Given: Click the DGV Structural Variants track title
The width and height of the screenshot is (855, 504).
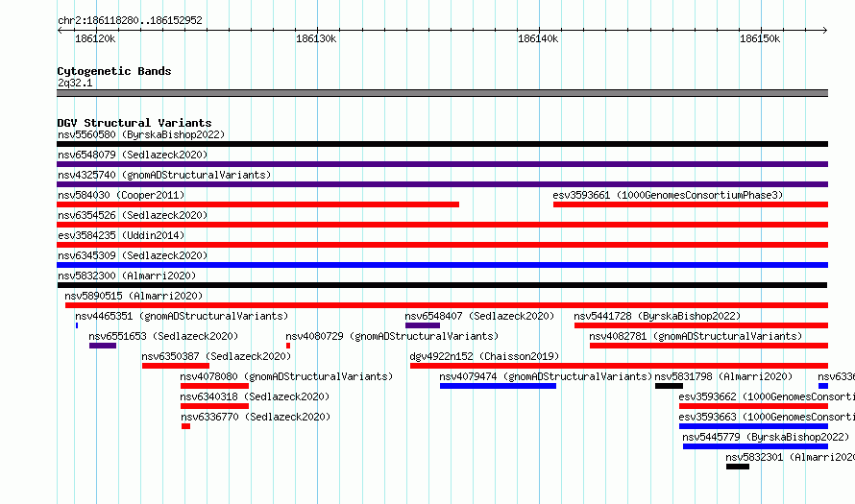Looking at the screenshot, I should [x=134, y=123].
